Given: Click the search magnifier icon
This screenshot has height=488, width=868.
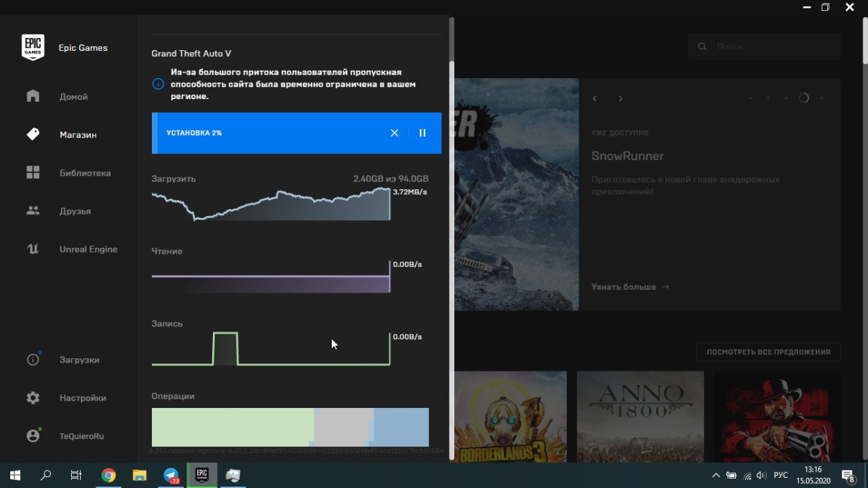Looking at the screenshot, I should click(x=703, y=47).
